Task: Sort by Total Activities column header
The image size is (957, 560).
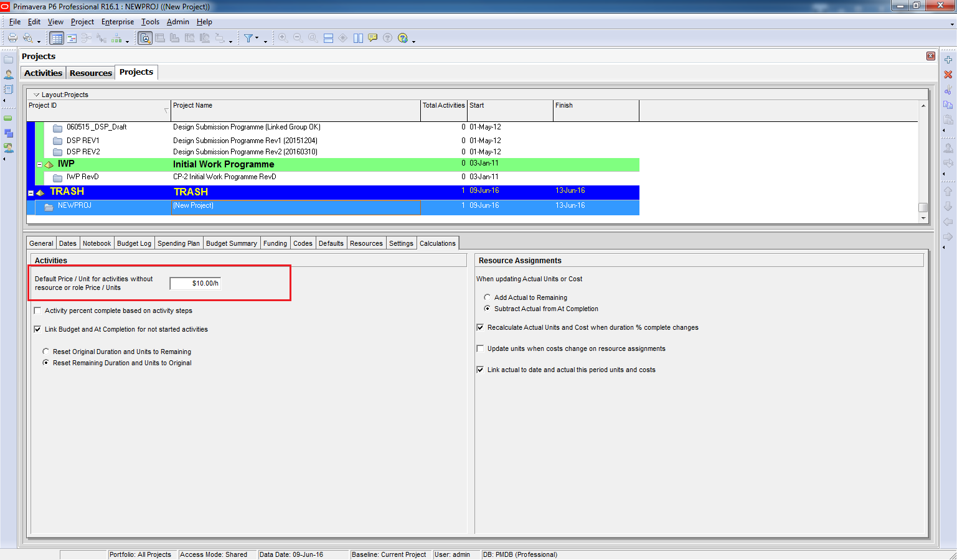Action: pyautogui.click(x=443, y=106)
